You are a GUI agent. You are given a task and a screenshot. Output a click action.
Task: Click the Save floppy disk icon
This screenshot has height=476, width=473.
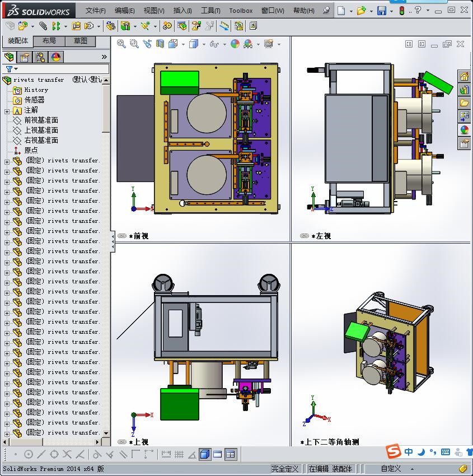point(382,11)
